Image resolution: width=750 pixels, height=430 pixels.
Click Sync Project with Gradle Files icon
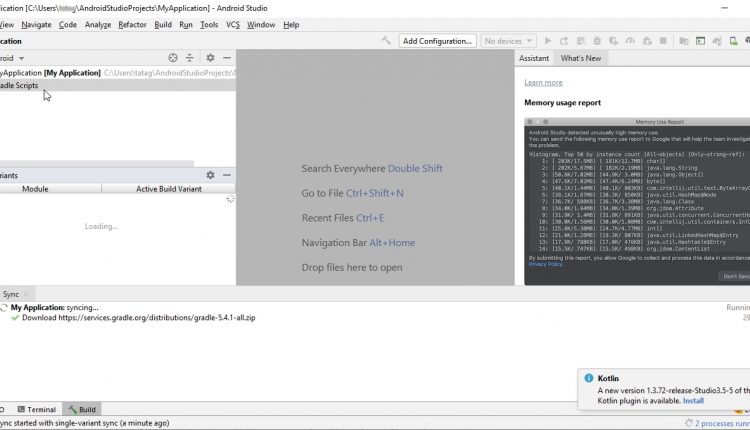coord(717,41)
